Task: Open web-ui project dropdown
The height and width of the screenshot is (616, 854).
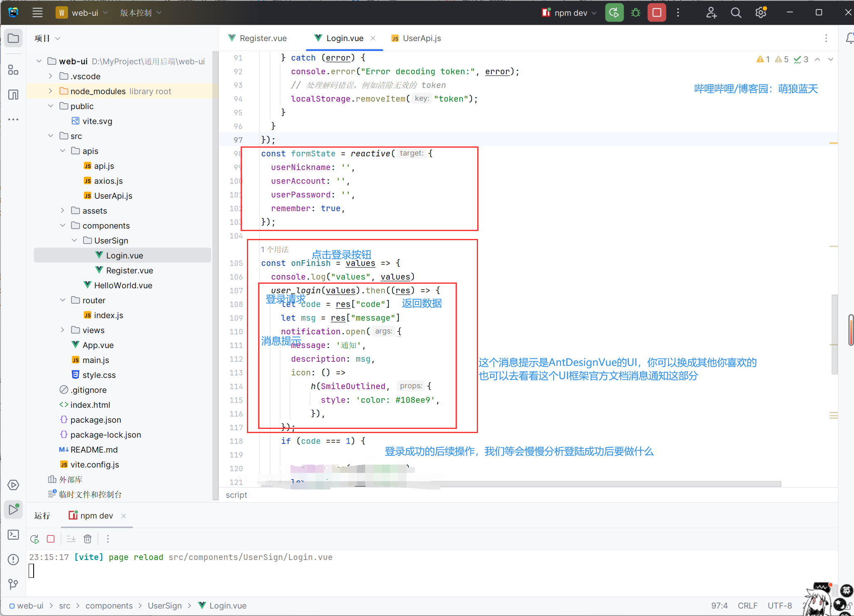Action: tap(82, 13)
